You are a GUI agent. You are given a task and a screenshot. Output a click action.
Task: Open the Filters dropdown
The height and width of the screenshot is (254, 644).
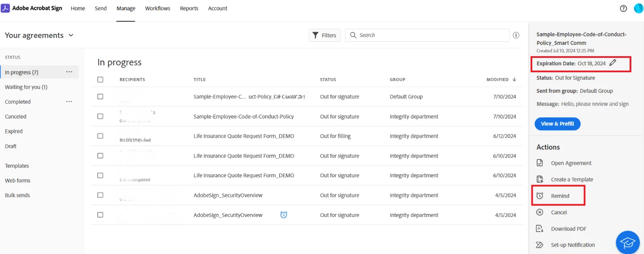(325, 35)
